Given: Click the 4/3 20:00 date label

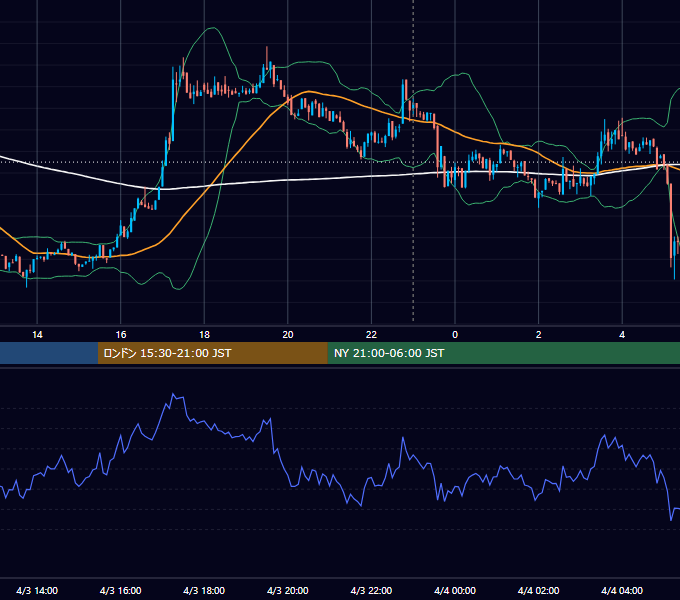Looking at the screenshot, I should (x=288, y=590).
